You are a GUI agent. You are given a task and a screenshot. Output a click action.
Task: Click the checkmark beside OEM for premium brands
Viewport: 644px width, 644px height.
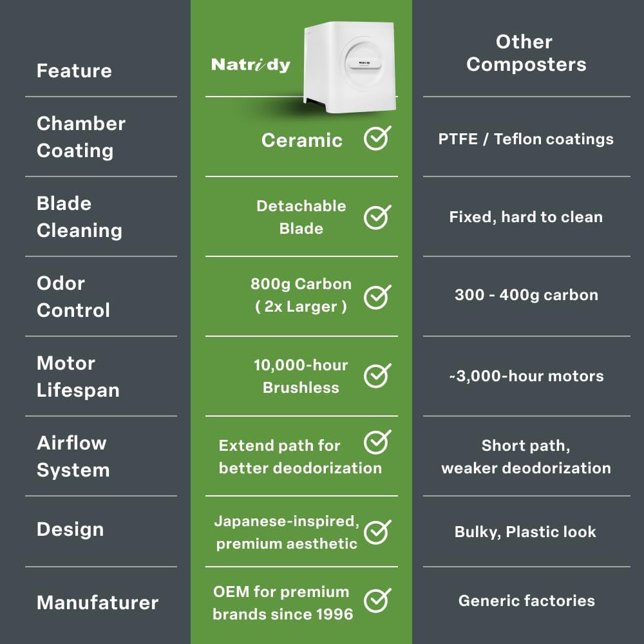point(377,601)
